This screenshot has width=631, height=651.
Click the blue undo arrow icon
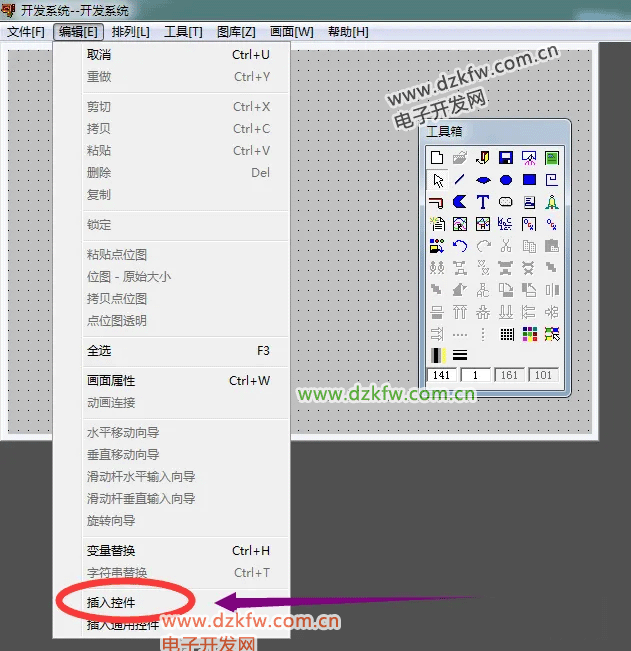click(460, 246)
